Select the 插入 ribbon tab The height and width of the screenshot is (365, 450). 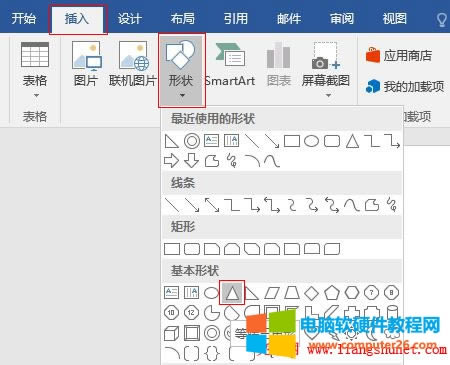tap(77, 18)
